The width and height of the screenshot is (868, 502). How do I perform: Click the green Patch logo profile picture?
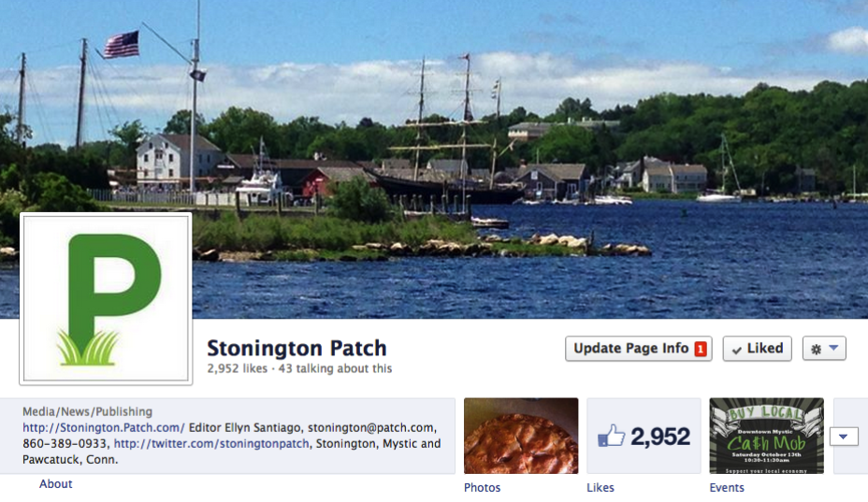[106, 298]
